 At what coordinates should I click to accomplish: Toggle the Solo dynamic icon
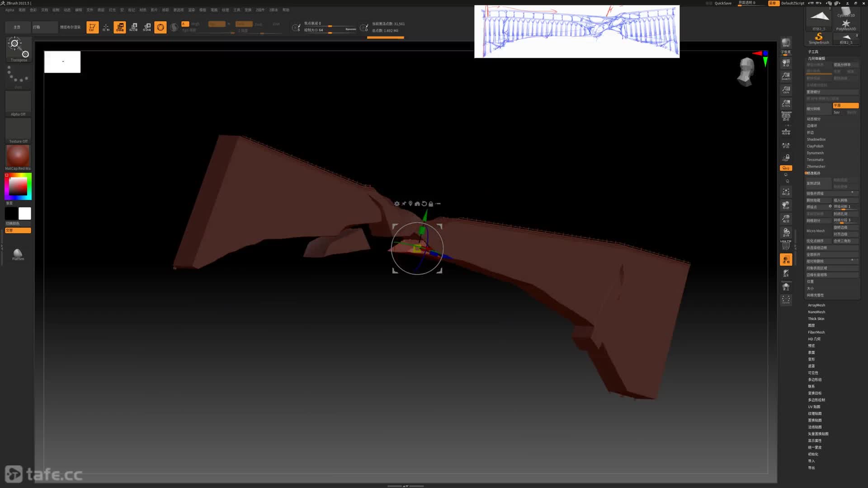point(786,286)
